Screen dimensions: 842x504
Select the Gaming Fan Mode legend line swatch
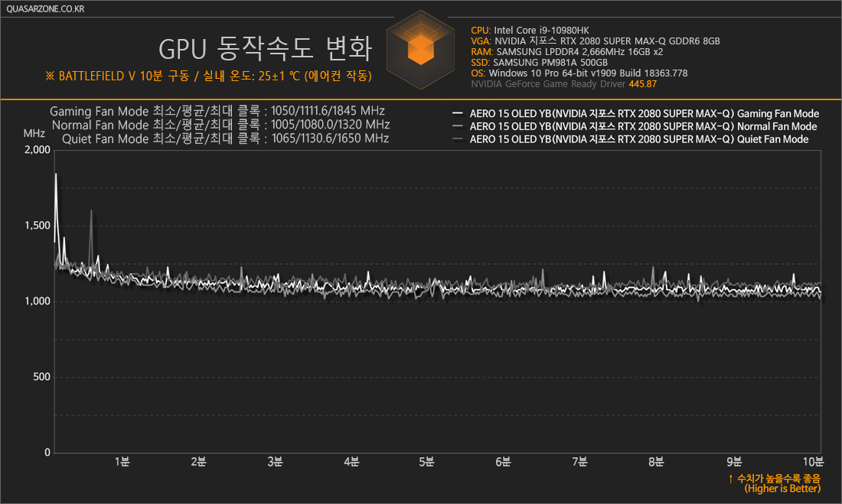[458, 114]
